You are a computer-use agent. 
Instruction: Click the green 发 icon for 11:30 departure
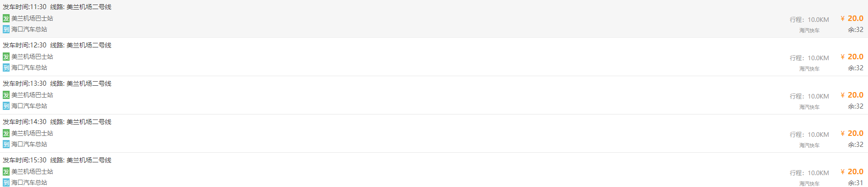pos(6,18)
